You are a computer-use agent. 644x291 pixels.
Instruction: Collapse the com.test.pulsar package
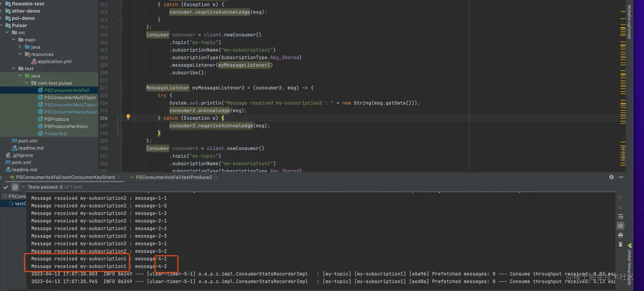[x=26, y=83]
